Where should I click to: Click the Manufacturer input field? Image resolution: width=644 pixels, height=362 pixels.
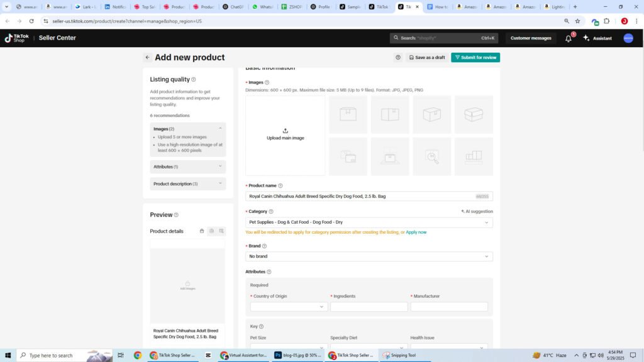(449, 307)
